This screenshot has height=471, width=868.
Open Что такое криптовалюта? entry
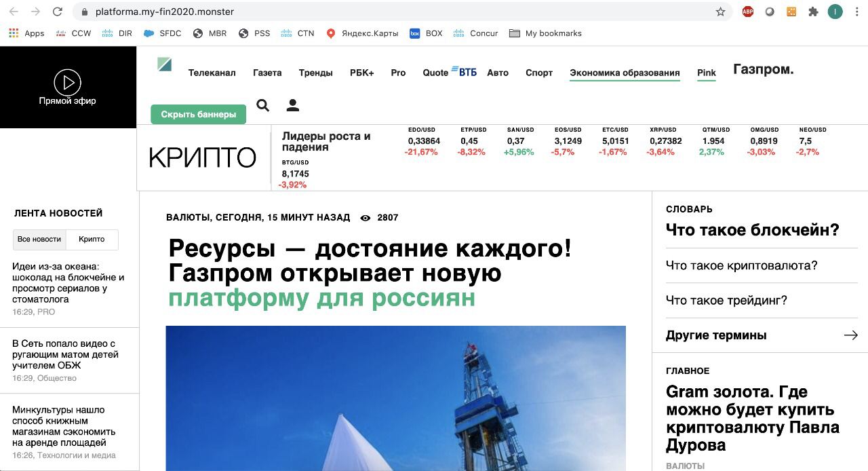(742, 265)
